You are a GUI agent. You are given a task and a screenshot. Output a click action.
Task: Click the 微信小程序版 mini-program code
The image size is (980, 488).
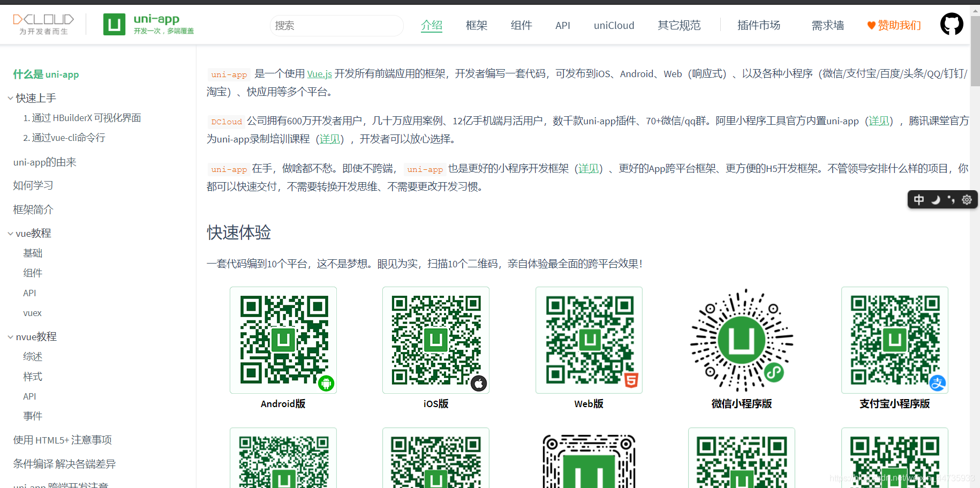click(742, 340)
